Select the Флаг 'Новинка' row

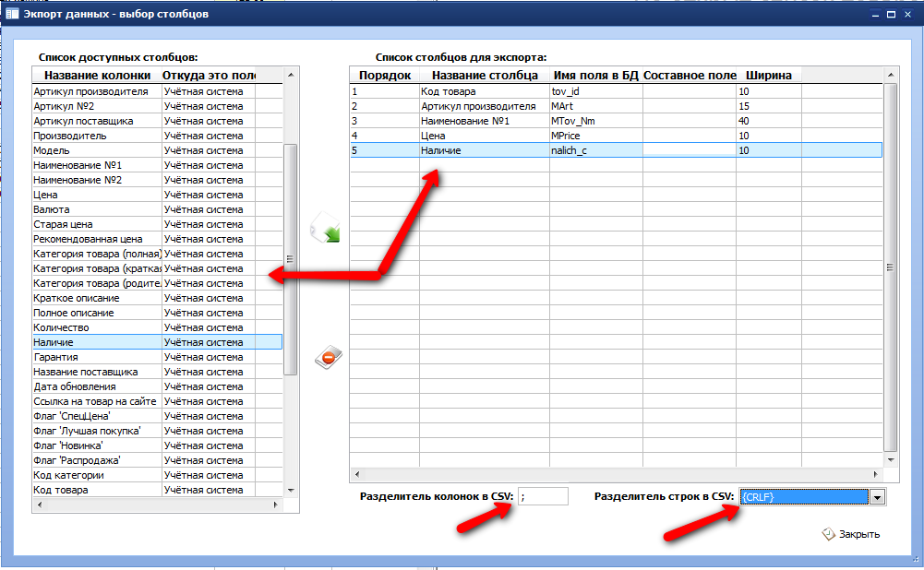click(x=157, y=445)
